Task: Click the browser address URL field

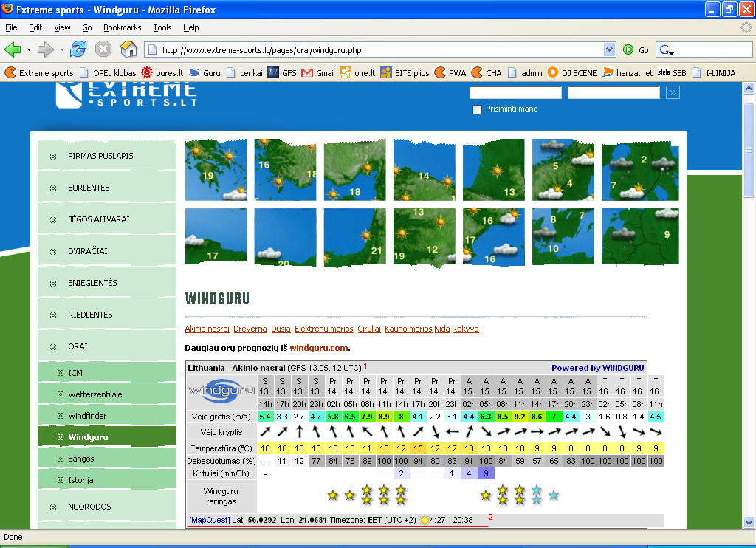Action: click(381, 50)
